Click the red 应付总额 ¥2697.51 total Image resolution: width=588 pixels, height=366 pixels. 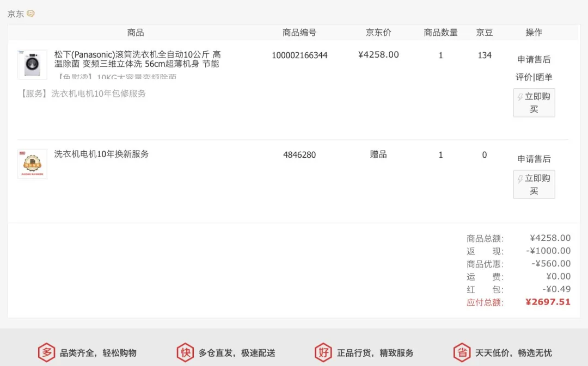[x=548, y=302]
